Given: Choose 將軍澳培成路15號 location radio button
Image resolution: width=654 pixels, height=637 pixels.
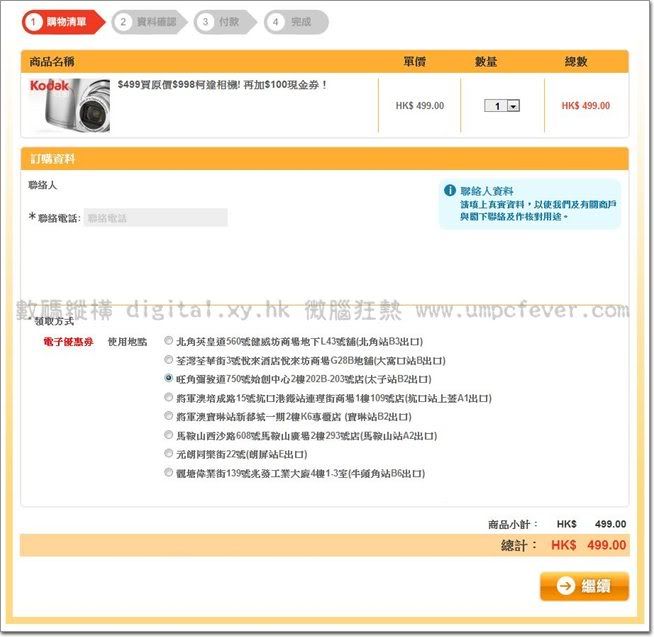Looking at the screenshot, I should tap(168, 397).
